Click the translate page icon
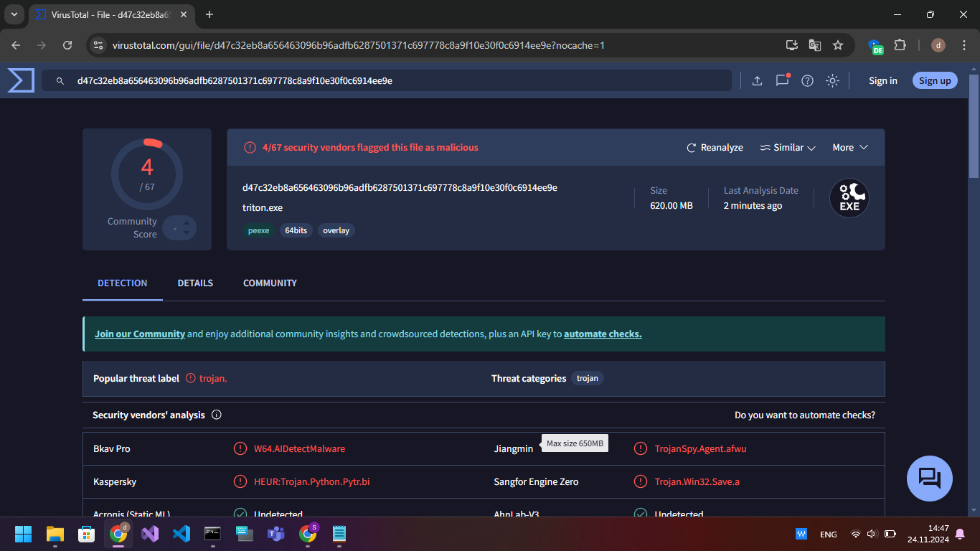Screen dimensions: 980x551 tap(815, 45)
